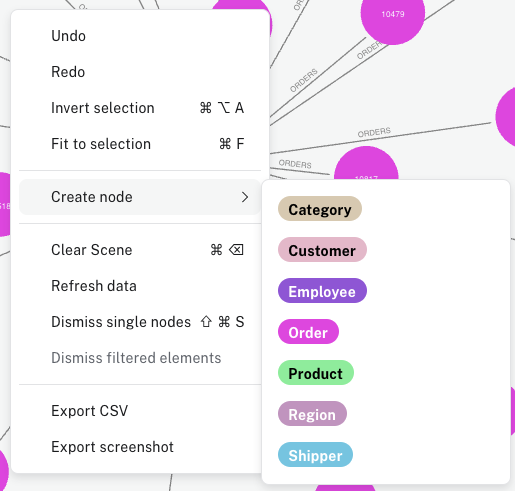The height and width of the screenshot is (491, 515).
Task: Create a Product node
Action: click(316, 373)
